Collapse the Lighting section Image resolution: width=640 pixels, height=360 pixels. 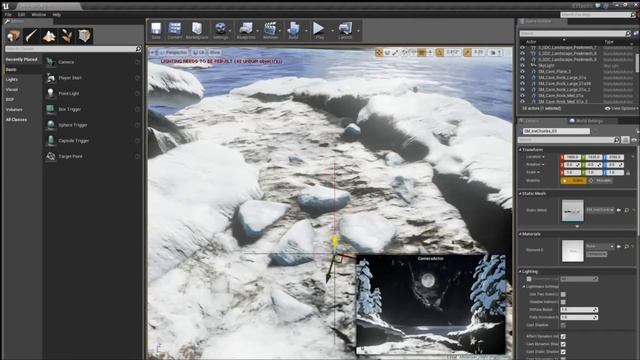click(520, 271)
